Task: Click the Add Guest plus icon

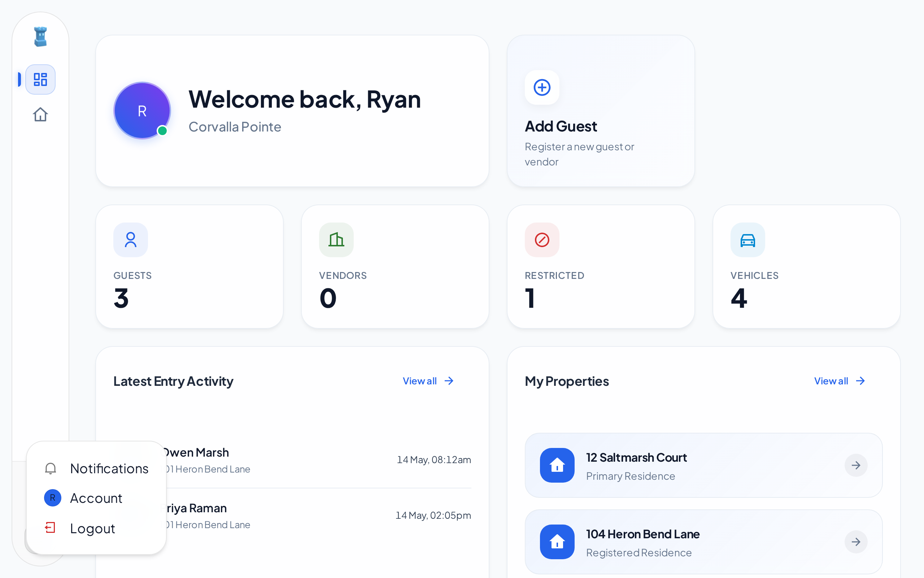Action: click(x=542, y=87)
